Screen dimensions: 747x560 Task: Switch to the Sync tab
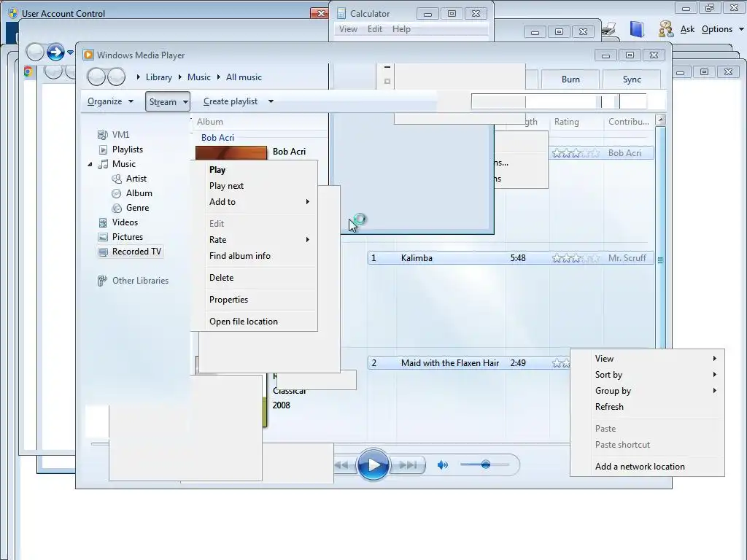632,79
